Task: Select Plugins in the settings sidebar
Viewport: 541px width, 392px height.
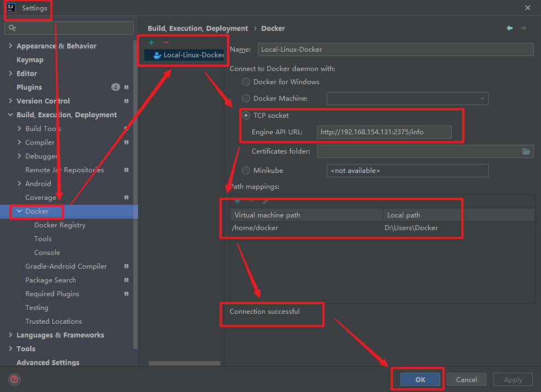Action: (29, 87)
